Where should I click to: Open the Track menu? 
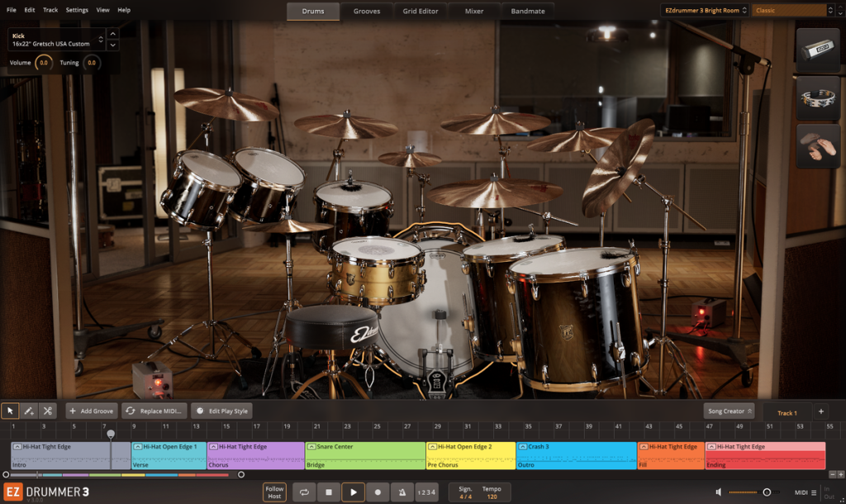click(x=50, y=9)
